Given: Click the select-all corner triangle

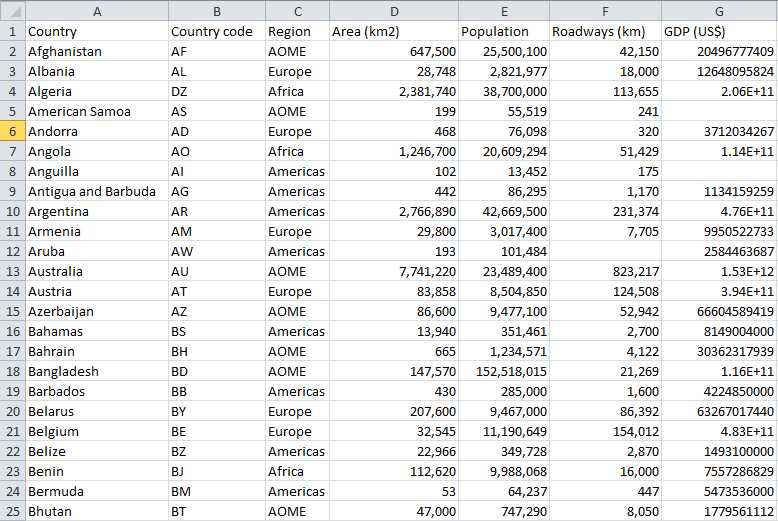Looking at the screenshot, I should coord(12,10).
